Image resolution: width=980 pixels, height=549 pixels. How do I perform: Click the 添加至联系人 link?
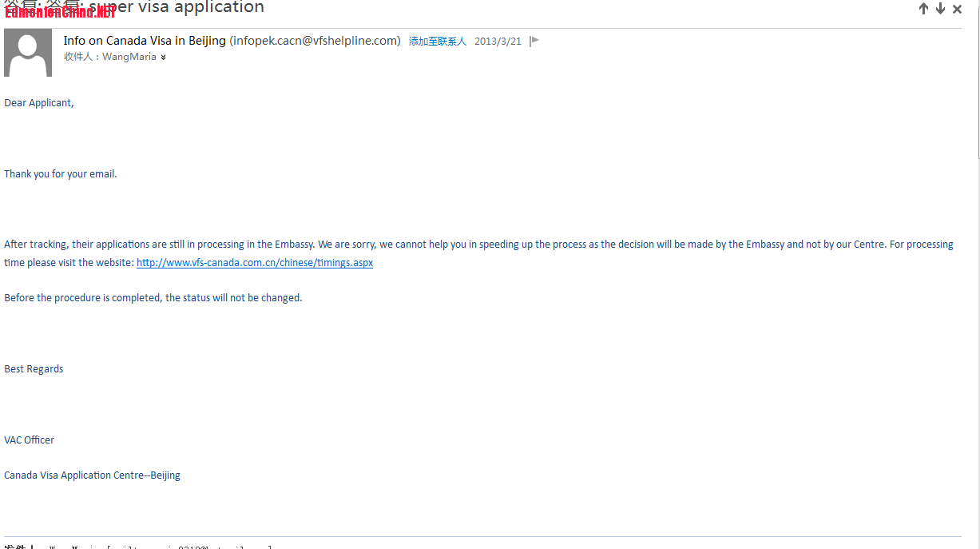pos(437,42)
